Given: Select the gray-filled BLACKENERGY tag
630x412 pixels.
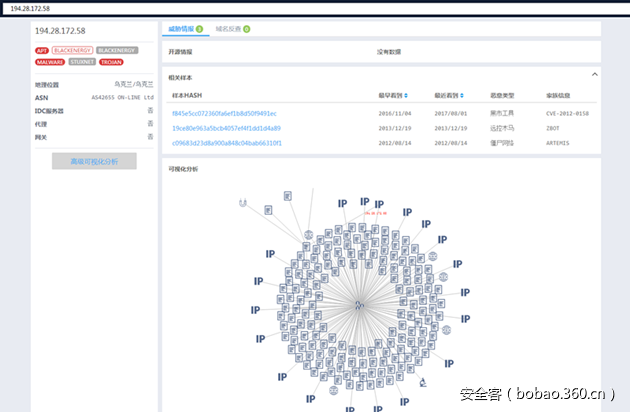Looking at the screenshot, I should pyautogui.click(x=117, y=49).
